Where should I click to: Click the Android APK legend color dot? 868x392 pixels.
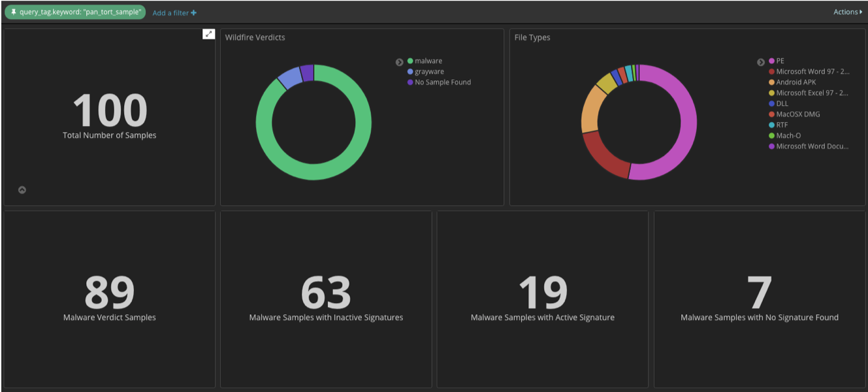coord(771,82)
